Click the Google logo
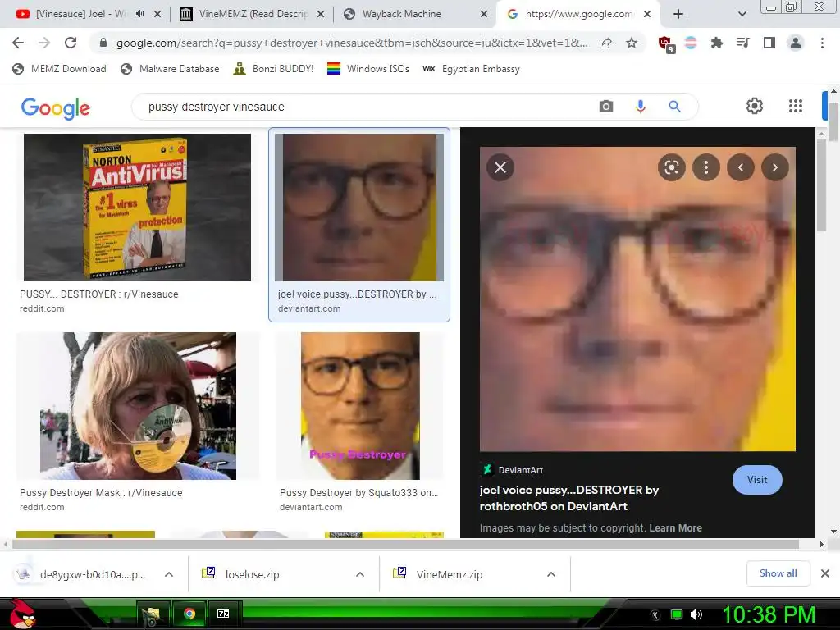The width and height of the screenshot is (840, 630). (x=56, y=107)
